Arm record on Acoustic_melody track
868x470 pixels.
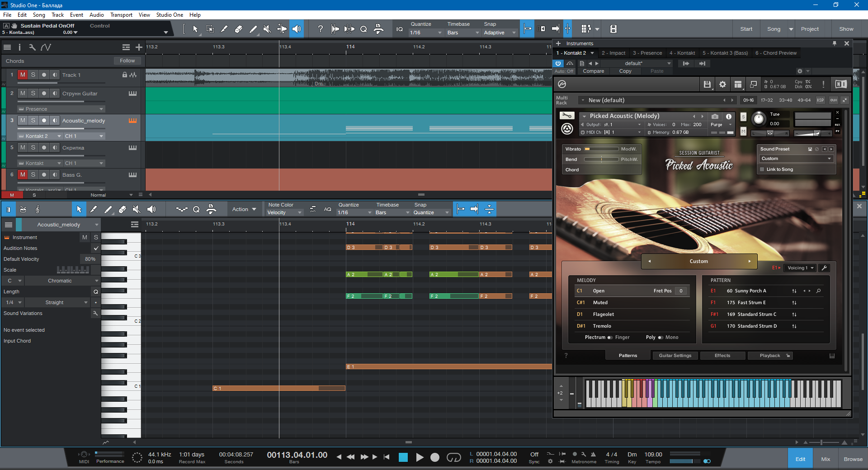[44, 121]
